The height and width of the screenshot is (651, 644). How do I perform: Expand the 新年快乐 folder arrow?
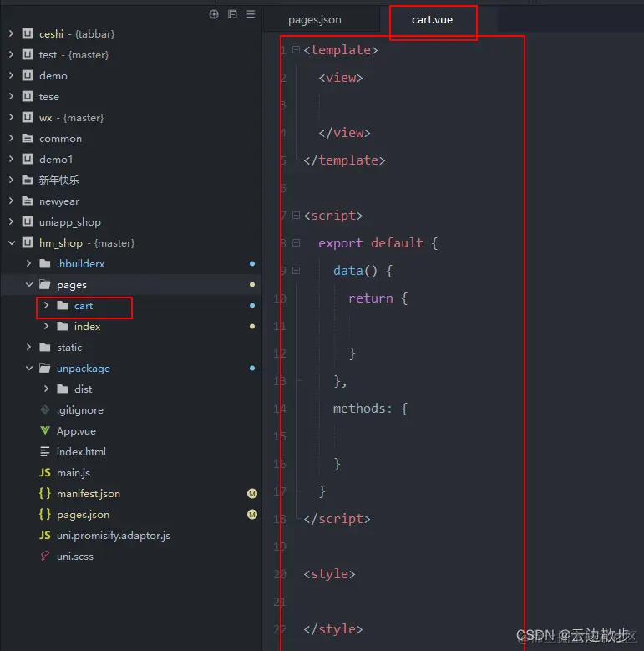tap(11, 180)
